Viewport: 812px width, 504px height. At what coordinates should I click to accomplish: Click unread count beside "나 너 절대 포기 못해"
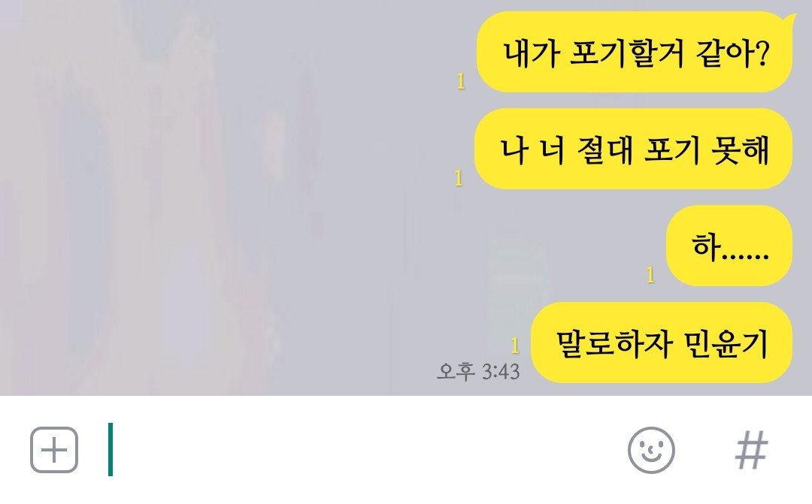(459, 178)
